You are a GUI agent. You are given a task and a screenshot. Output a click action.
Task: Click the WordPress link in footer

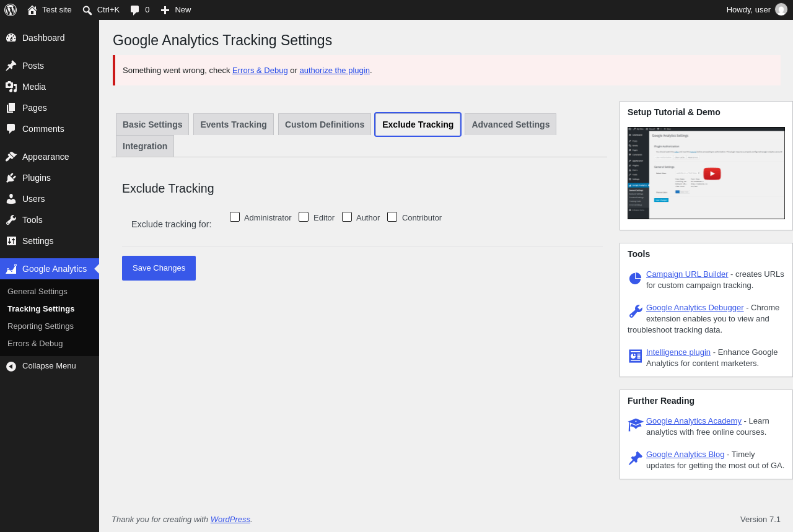coord(230,520)
